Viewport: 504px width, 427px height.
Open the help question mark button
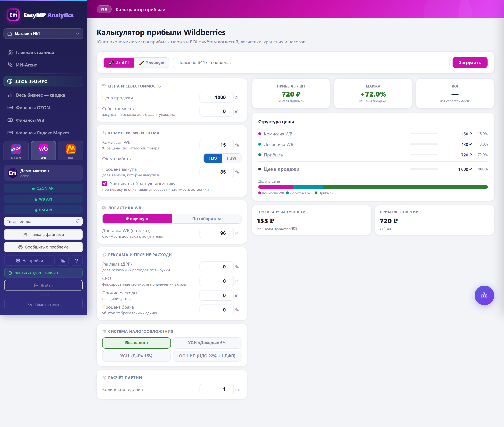click(76, 260)
